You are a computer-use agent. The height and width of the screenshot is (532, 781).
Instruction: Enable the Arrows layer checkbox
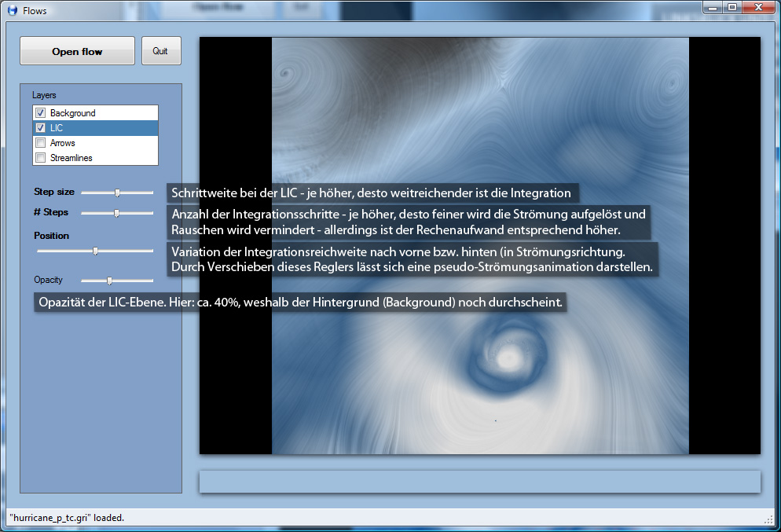click(41, 143)
